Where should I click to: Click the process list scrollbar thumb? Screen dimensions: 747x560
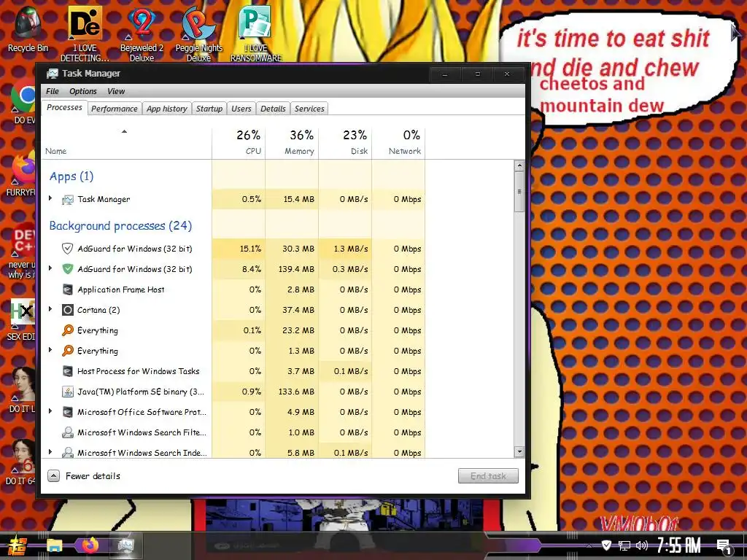pyautogui.click(x=519, y=192)
